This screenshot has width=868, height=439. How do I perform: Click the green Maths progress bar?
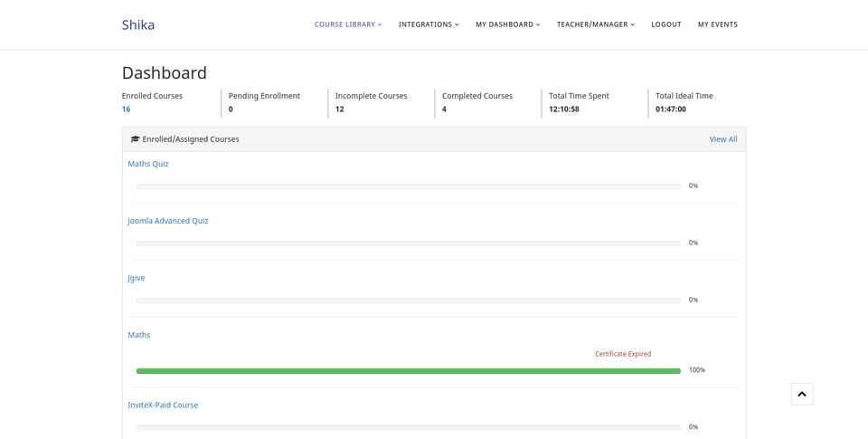click(409, 371)
